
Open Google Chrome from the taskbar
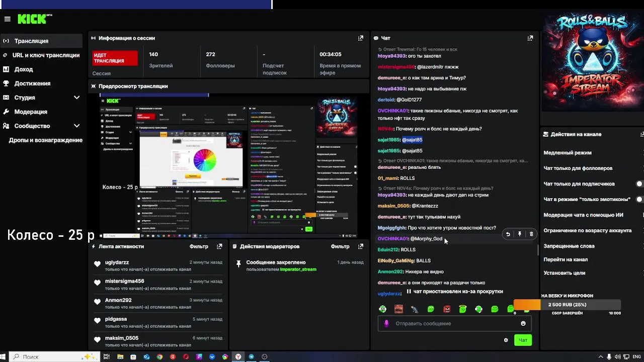click(159, 356)
